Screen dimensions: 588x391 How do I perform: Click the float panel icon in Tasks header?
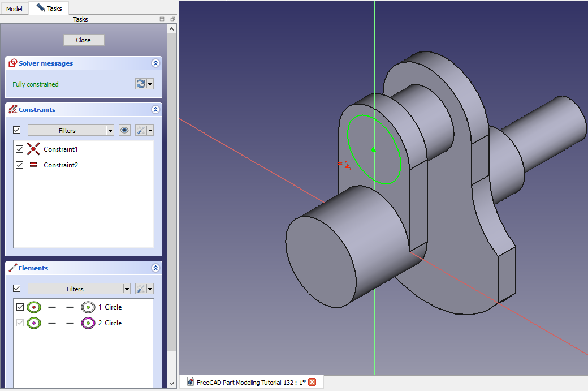172,19
